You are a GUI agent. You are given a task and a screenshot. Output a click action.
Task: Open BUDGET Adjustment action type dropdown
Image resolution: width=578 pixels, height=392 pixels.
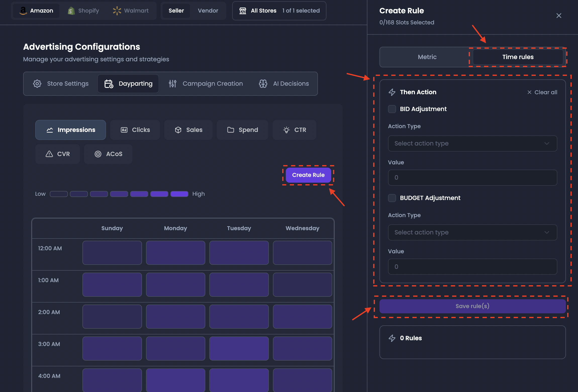[472, 232]
